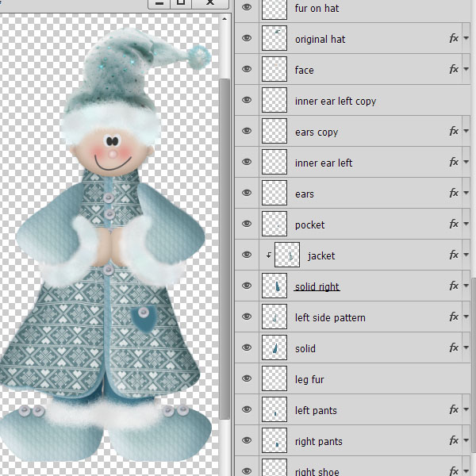
Task: Expand effects arrow on 'right pants' layer
Action: pyautogui.click(x=466, y=441)
